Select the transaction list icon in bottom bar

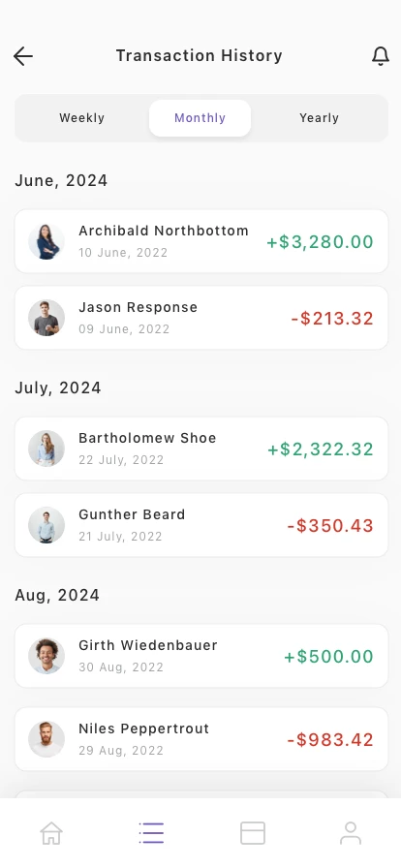click(x=151, y=832)
